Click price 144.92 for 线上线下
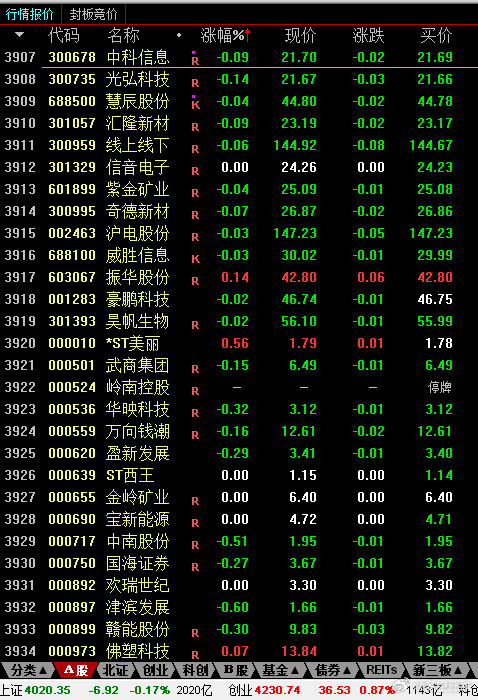 pyautogui.click(x=295, y=146)
